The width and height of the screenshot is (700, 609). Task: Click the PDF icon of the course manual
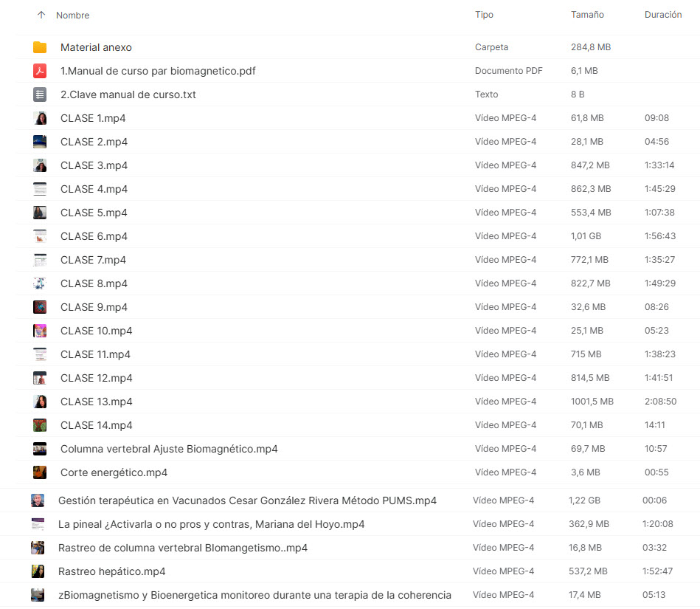(40, 71)
